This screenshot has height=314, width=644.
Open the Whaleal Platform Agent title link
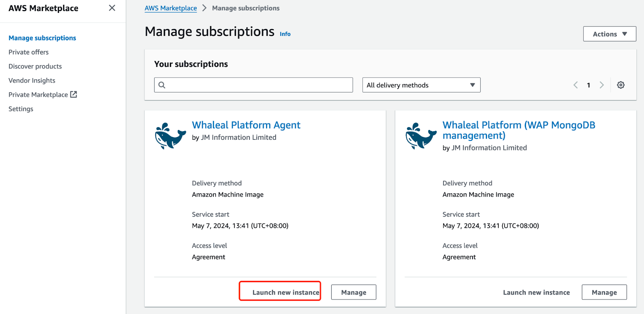click(246, 125)
